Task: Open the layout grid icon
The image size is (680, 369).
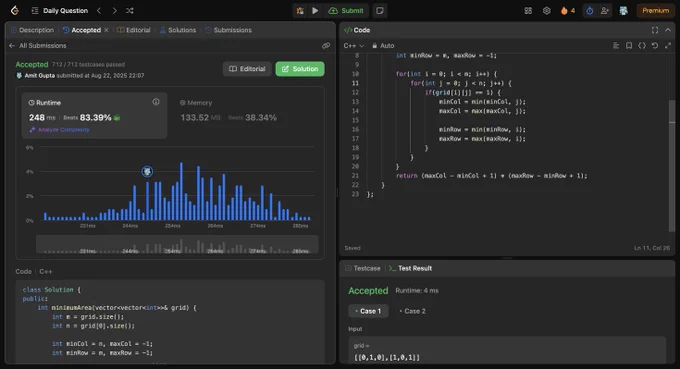Action: [x=528, y=10]
